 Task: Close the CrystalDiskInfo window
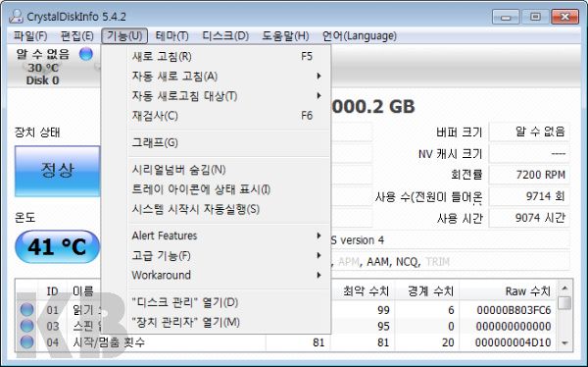pyautogui.click(x=564, y=17)
